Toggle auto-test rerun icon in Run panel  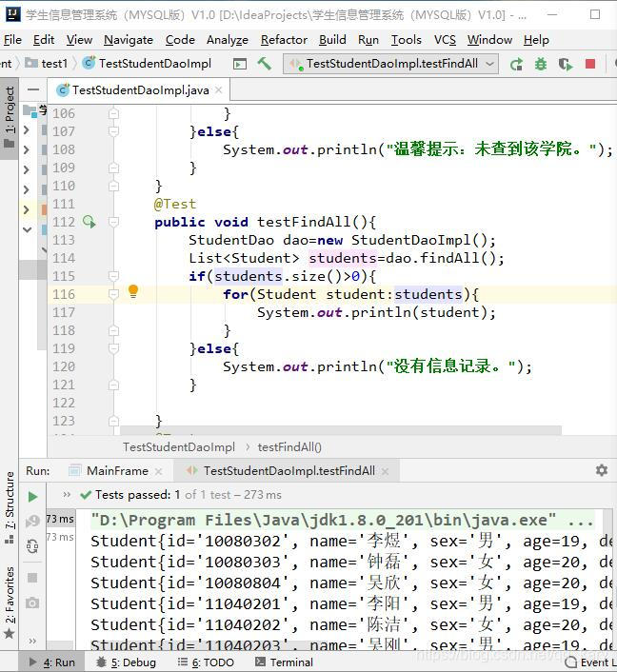point(32,546)
